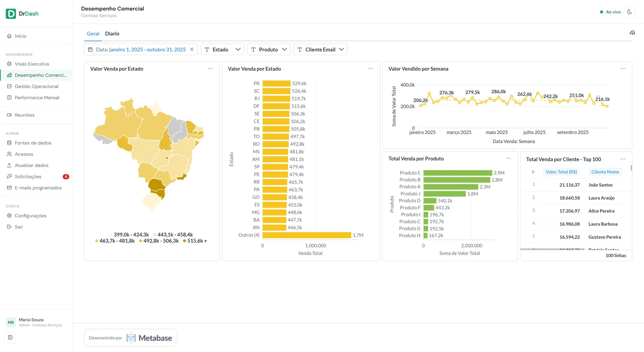Click the Produto E bar
This screenshot has height=352, width=644.
pos(458,173)
